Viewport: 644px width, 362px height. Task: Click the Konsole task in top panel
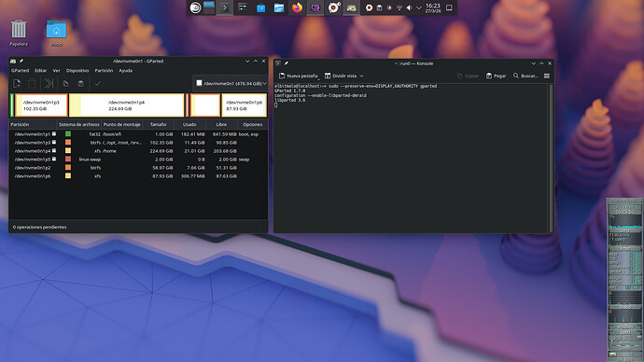[x=225, y=7]
